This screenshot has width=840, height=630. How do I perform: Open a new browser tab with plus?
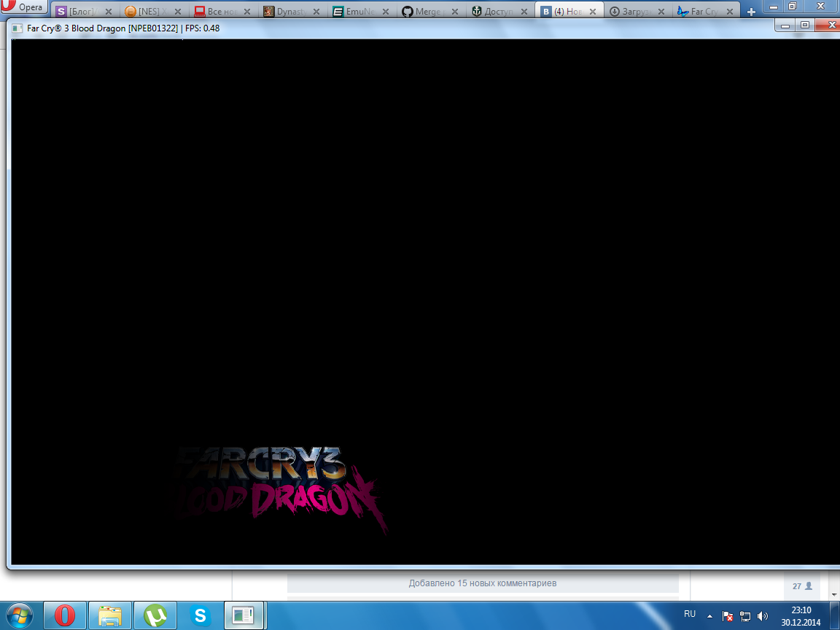tap(752, 12)
